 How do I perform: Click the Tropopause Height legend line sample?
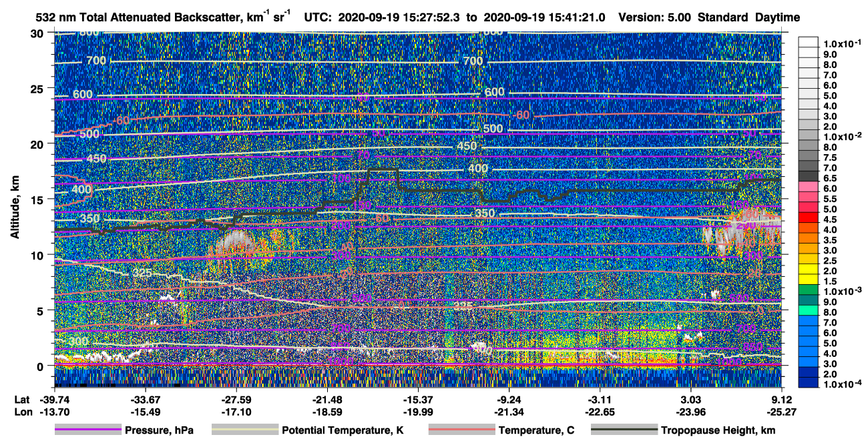624,430
